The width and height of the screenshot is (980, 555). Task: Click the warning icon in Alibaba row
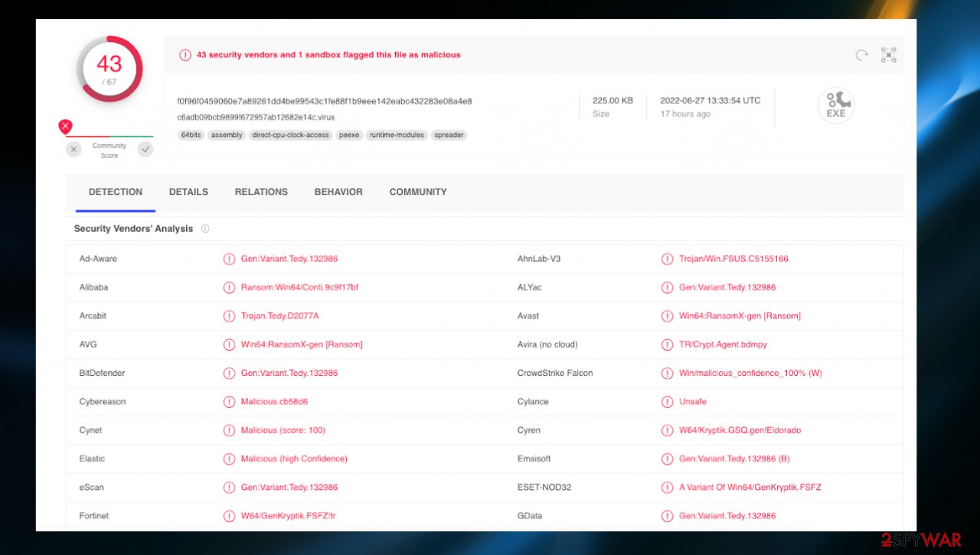229,288
